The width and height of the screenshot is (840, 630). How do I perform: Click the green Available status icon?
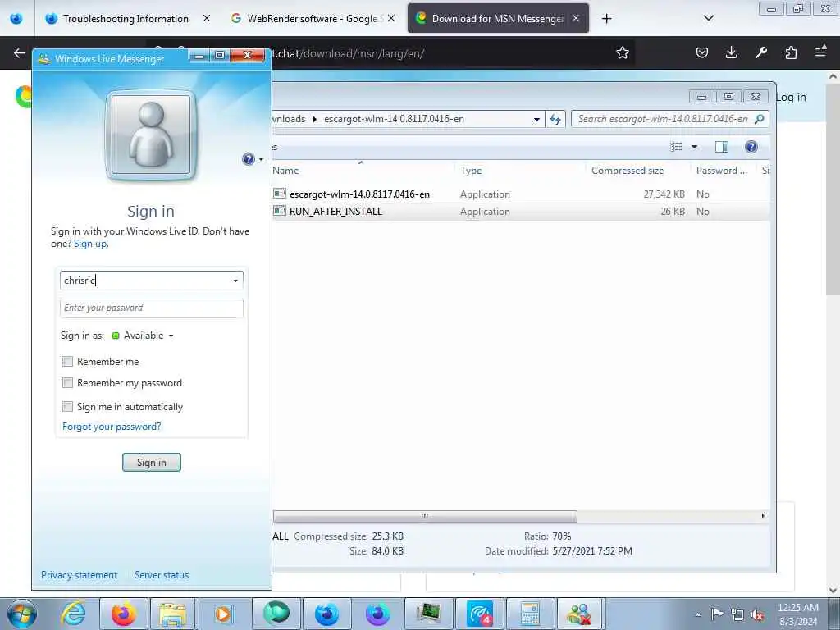(x=115, y=336)
